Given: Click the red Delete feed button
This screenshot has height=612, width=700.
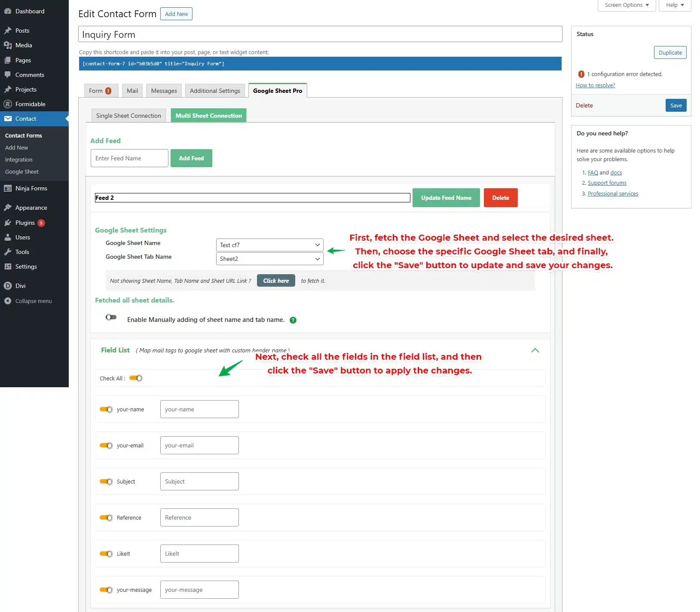Looking at the screenshot, I should pyautogui.click(x=500, y=198).
